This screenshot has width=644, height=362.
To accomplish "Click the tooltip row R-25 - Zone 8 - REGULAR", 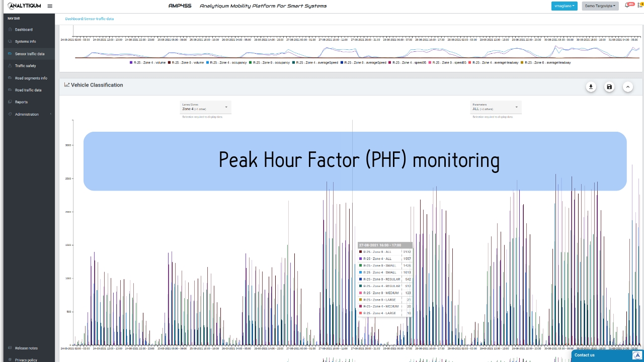I will coord(385,279).
